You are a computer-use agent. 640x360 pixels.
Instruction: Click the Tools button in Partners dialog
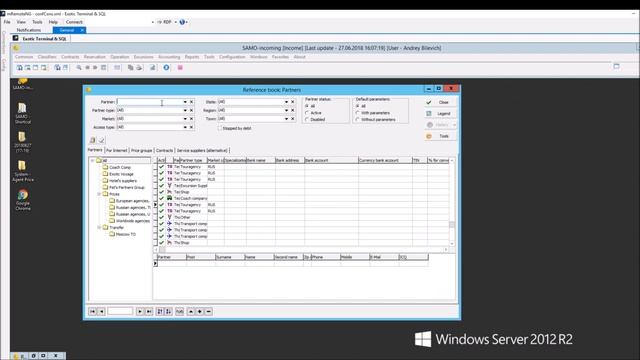(x=440, y=136)
